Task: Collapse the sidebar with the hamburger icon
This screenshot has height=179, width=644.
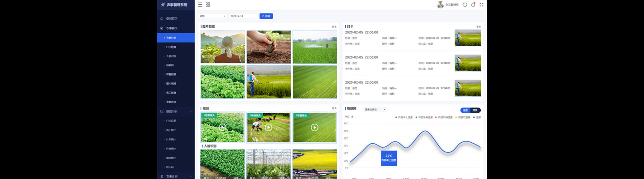Action: (200, 4)
